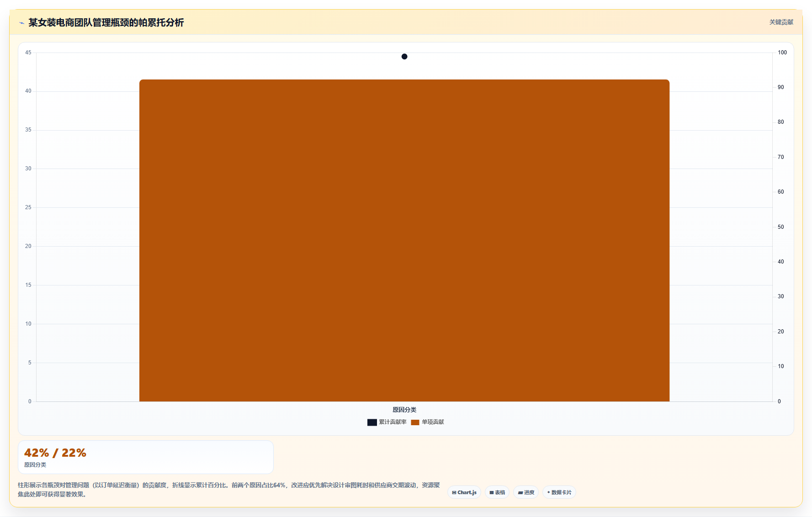
Task: Select the cumulative line data point above the bar
Action: coord(404,57)
